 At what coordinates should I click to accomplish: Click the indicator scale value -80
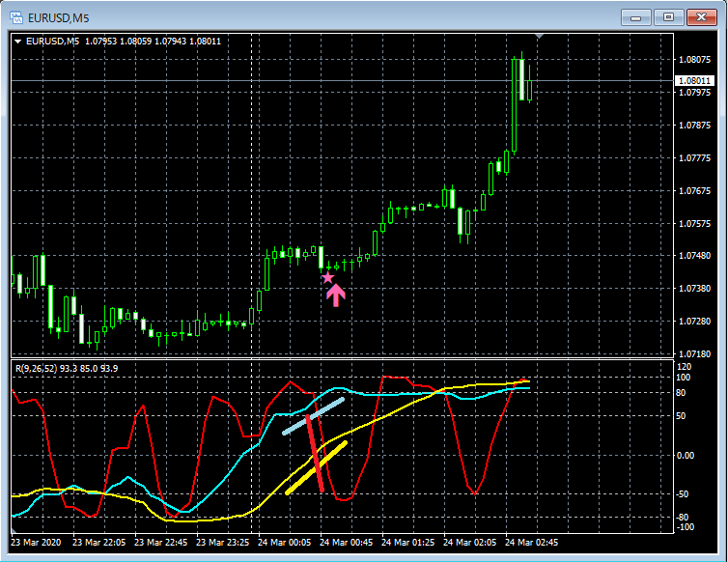(682, 518)
